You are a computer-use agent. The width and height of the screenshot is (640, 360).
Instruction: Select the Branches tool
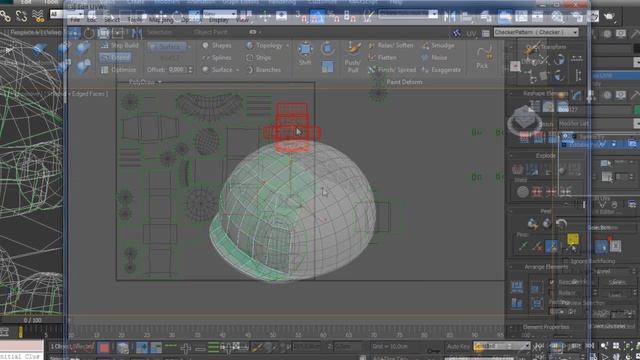pos(264,70)
